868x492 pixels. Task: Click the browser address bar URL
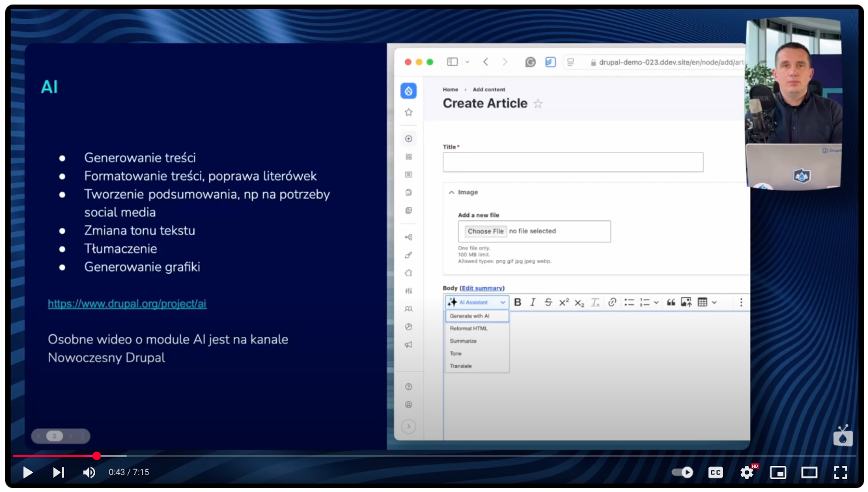point(671,63)
